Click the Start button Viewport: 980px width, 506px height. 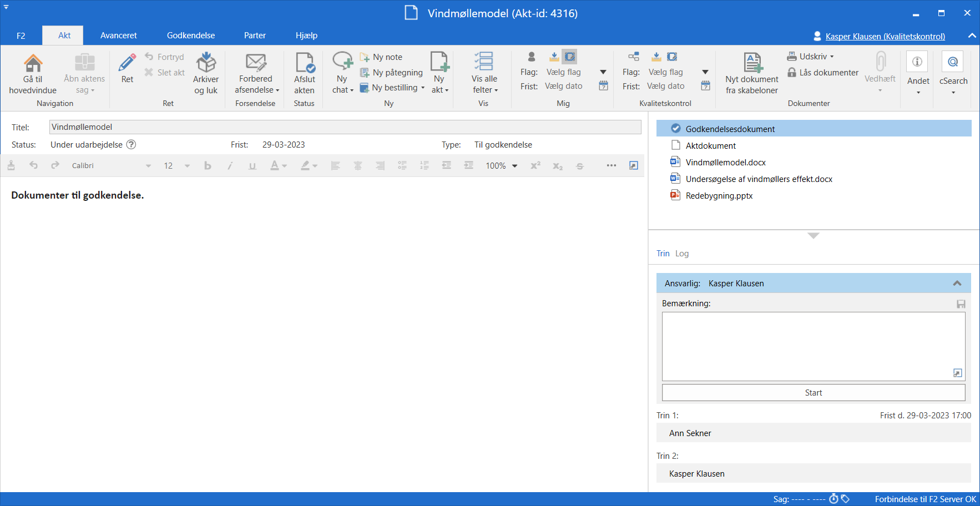[814, 393]
